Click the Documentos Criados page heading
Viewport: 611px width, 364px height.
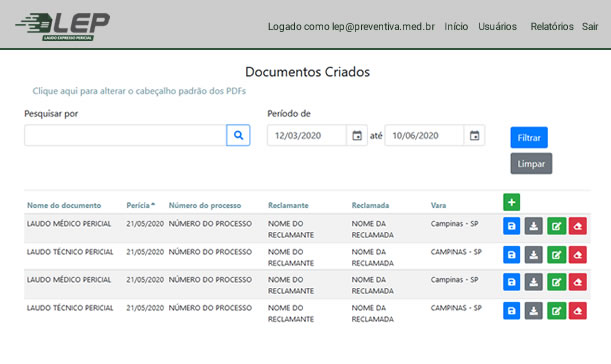click(307, 72)
